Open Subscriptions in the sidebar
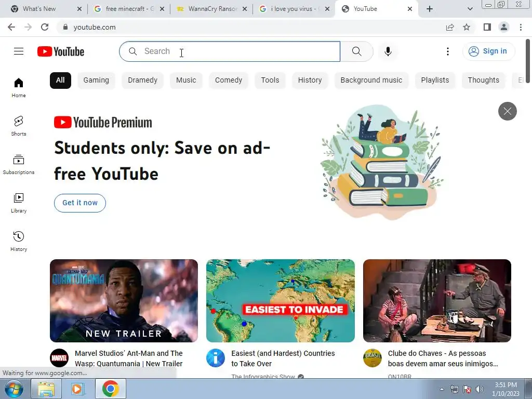 pyautogui.click(x=19, y=164)
